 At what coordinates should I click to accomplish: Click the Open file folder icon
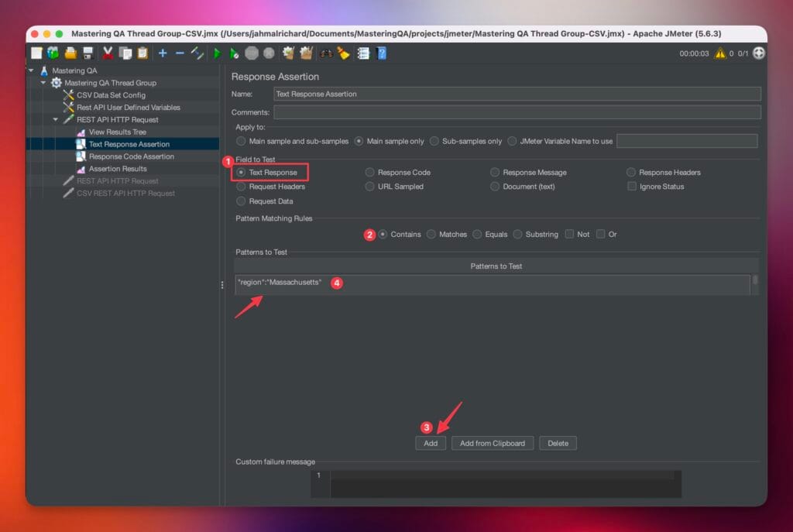click(70, 53)
